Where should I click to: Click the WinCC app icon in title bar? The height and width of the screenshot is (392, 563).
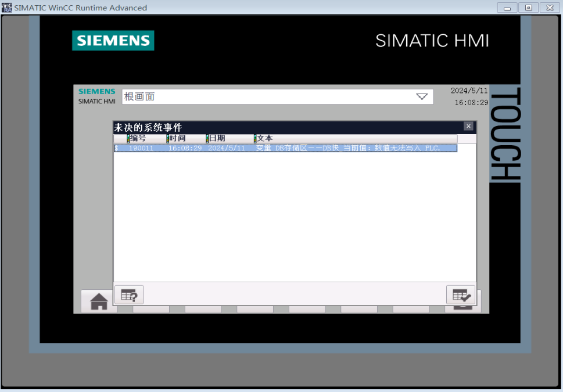[7, 7]
